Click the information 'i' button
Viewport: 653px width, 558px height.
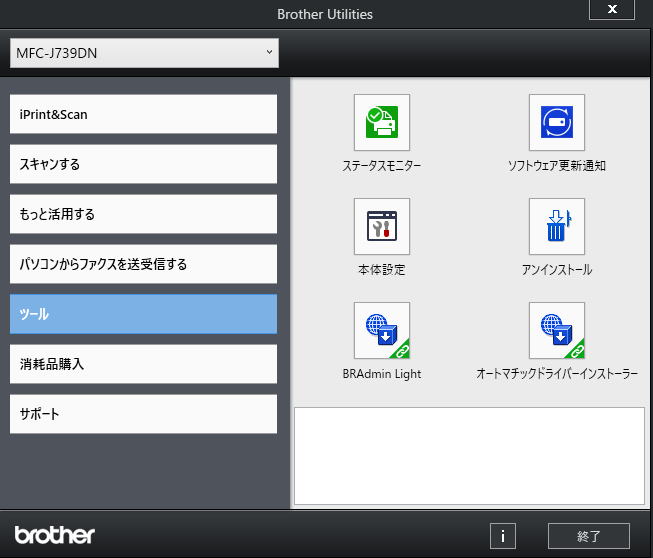coord(502,536)
